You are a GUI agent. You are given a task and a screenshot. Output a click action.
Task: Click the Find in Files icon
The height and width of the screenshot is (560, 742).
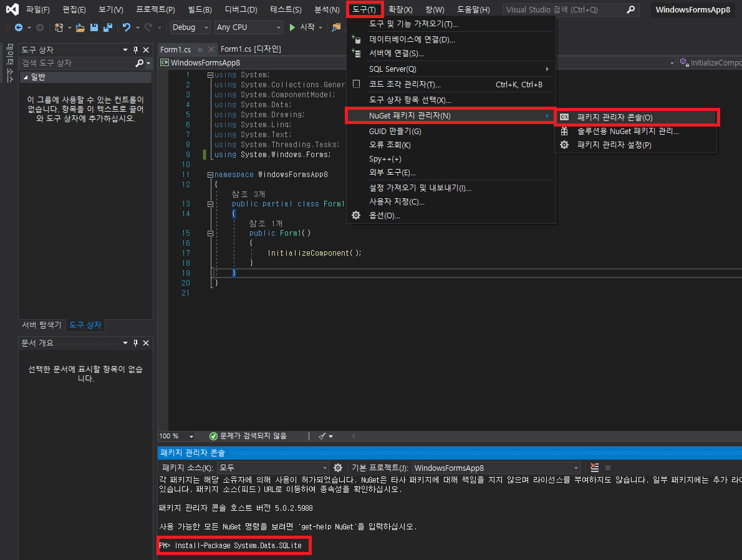[336, 27]
